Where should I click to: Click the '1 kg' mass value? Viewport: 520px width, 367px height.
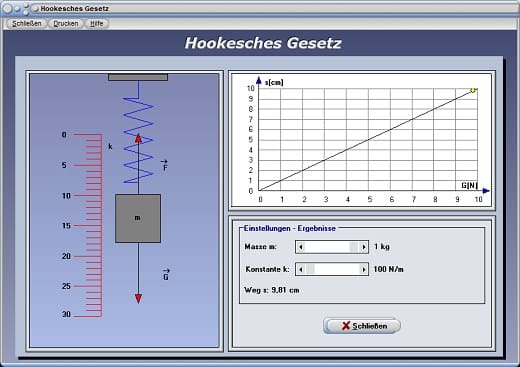tap(382, 247)
